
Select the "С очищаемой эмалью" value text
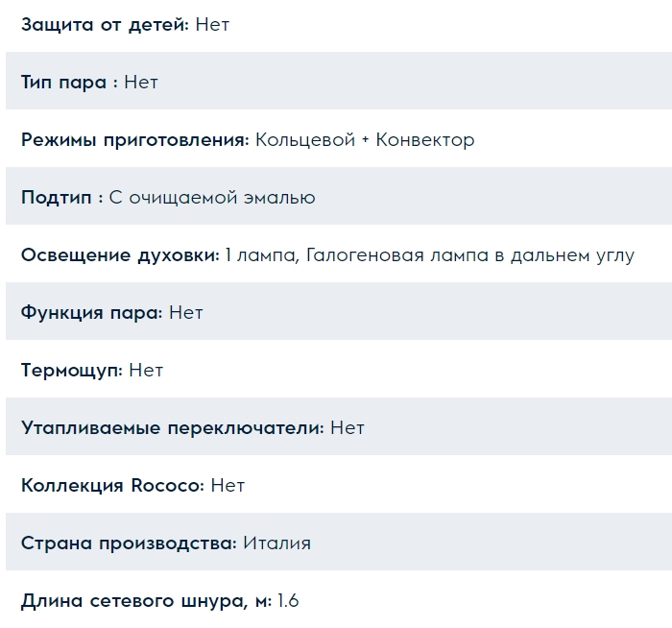pyautogui.click(x=212, y=198)
